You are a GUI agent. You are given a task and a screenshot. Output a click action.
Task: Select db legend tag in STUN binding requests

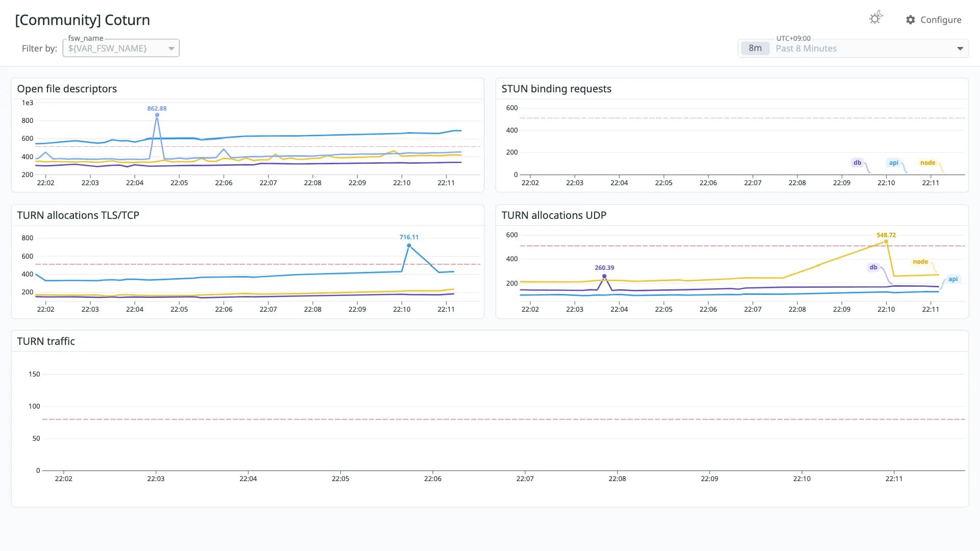(857, 163)
